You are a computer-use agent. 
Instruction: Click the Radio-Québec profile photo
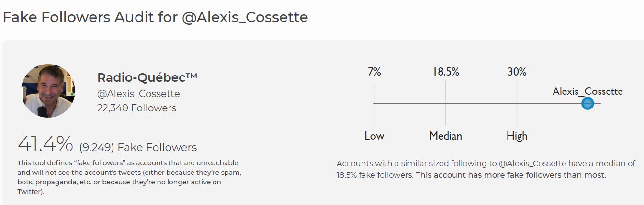click(48, 91)
